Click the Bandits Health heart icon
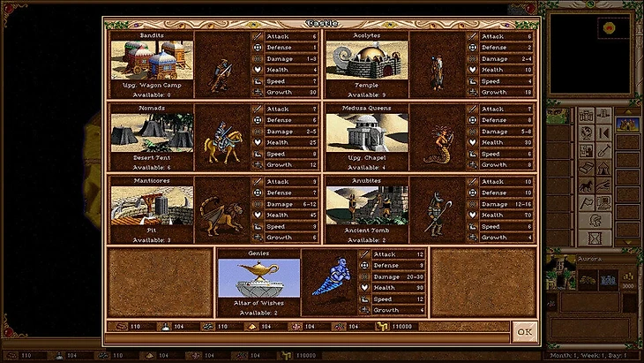Screen dimensions: 644x363 (257, 70)
